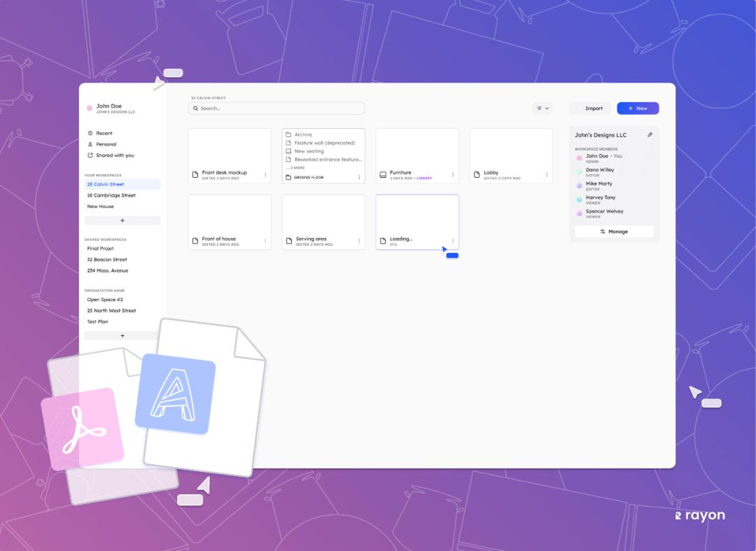Open the three-dot menu on Serving area
This screenshot has width=756, height=551.
tap(359, 241)
